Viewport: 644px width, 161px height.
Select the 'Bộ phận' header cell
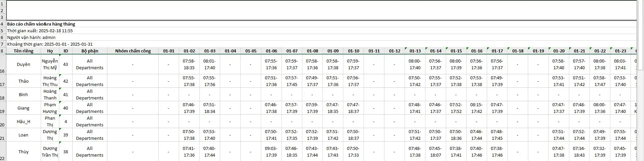point(90,51)
